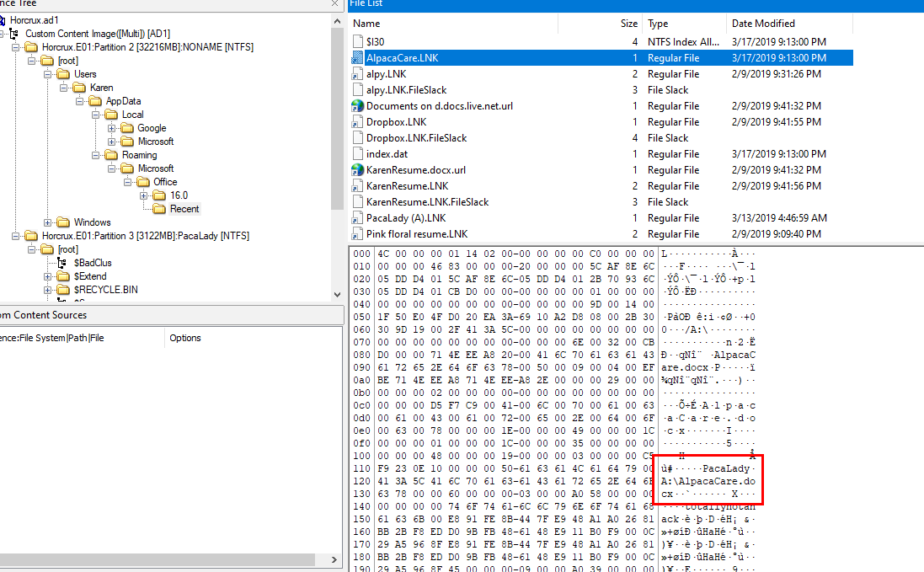
Task: Click the Dropbox.LNK shortcut icon
Action: 357,122
